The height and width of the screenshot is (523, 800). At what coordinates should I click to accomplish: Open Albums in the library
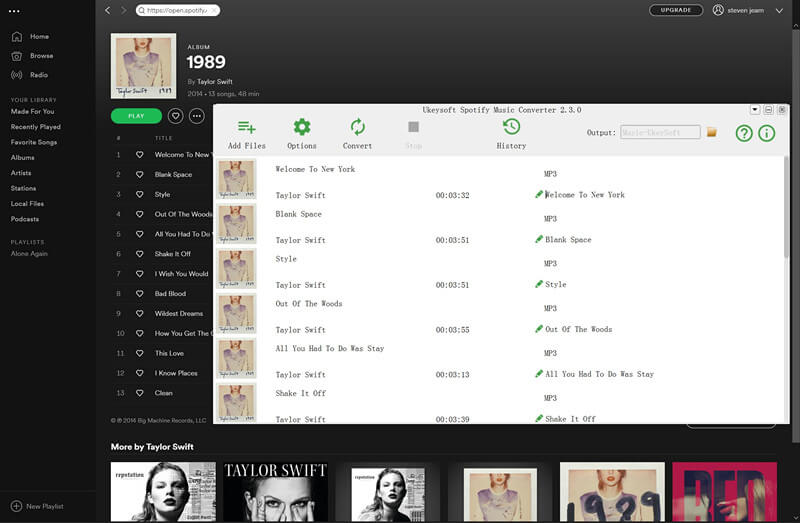(x=22, y=157)
